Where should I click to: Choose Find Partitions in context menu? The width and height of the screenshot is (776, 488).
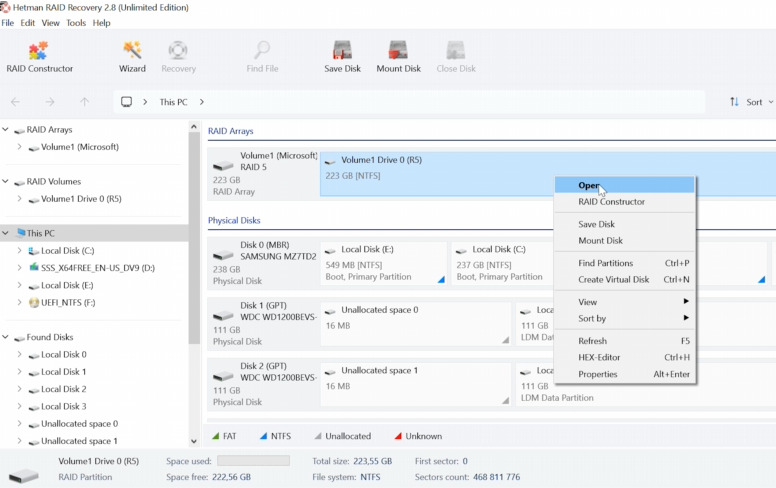click(x=625, y=263)
